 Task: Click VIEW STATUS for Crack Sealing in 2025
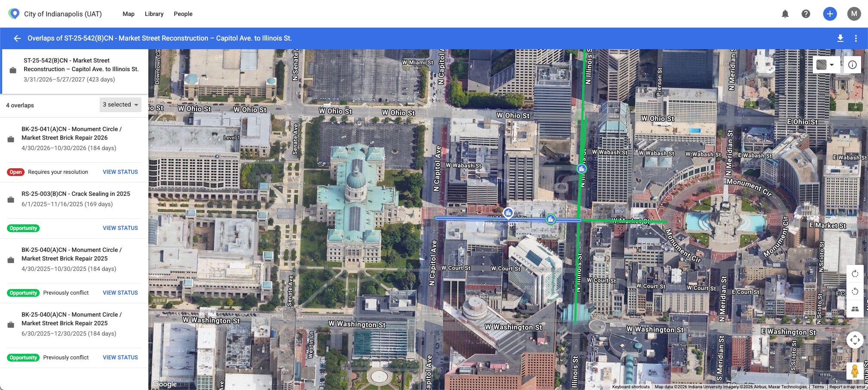point(120,228)
